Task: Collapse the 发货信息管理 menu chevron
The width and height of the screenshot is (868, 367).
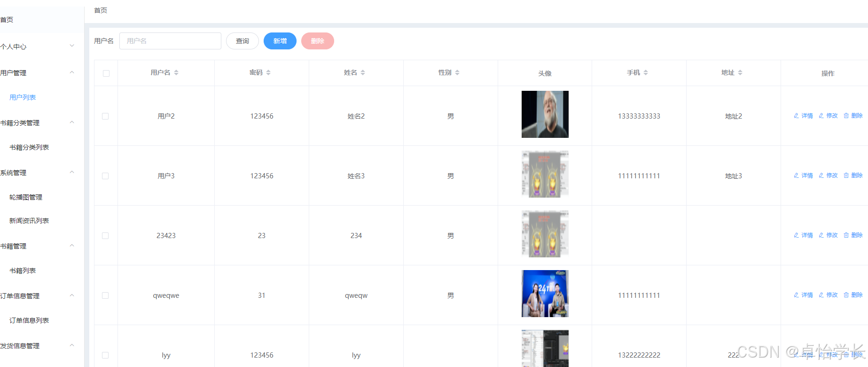Action: (x=72, y=345)
